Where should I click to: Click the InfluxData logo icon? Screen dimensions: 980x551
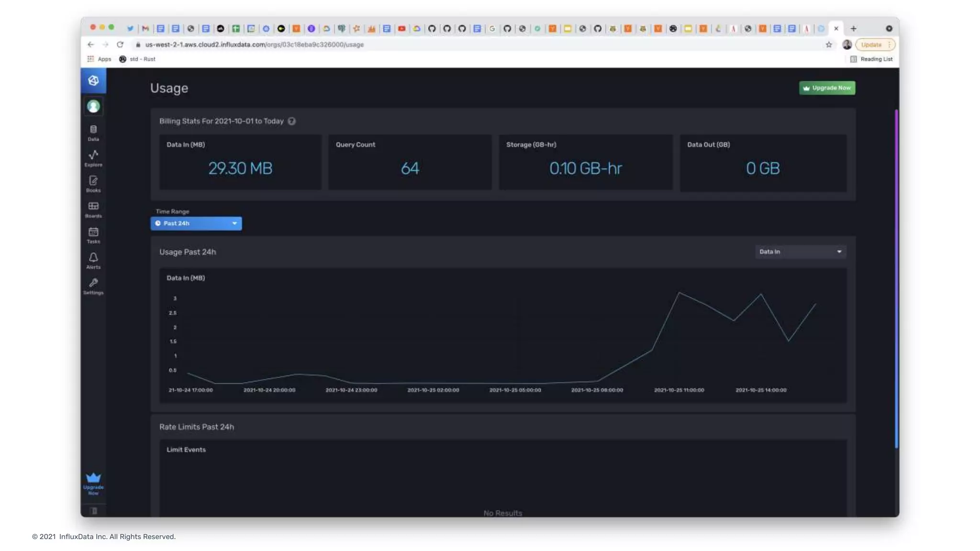[x=93, y=80]
